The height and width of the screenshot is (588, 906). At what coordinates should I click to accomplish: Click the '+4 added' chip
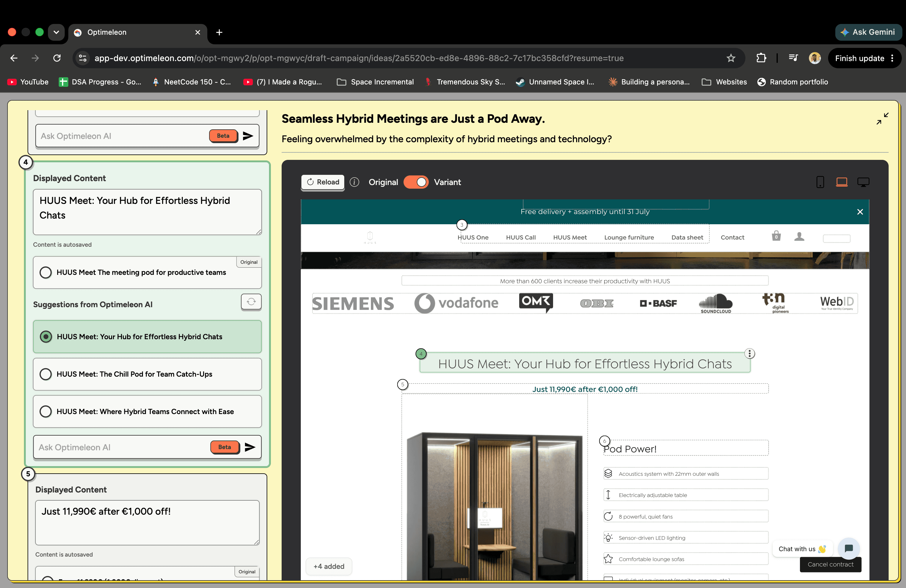(329, 566)
